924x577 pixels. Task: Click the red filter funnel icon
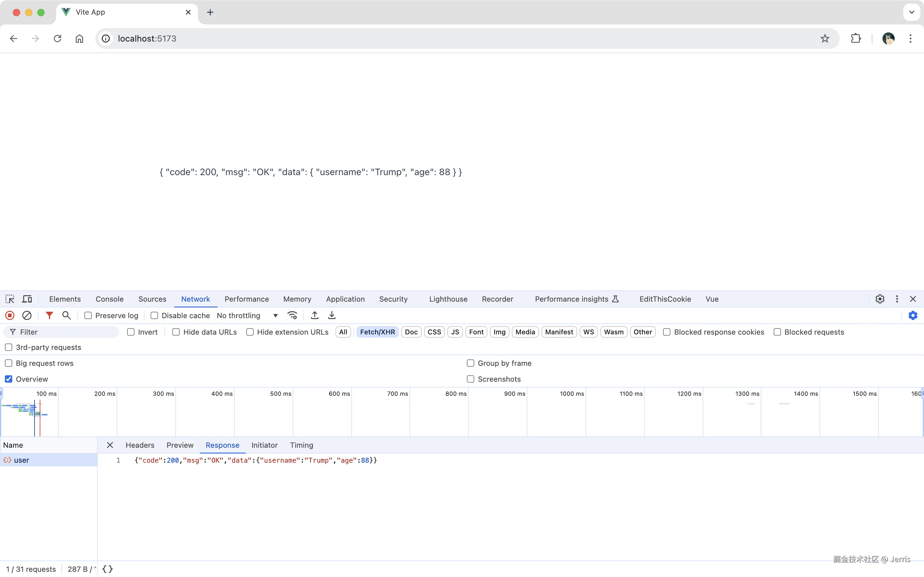[x=49, y=315]
